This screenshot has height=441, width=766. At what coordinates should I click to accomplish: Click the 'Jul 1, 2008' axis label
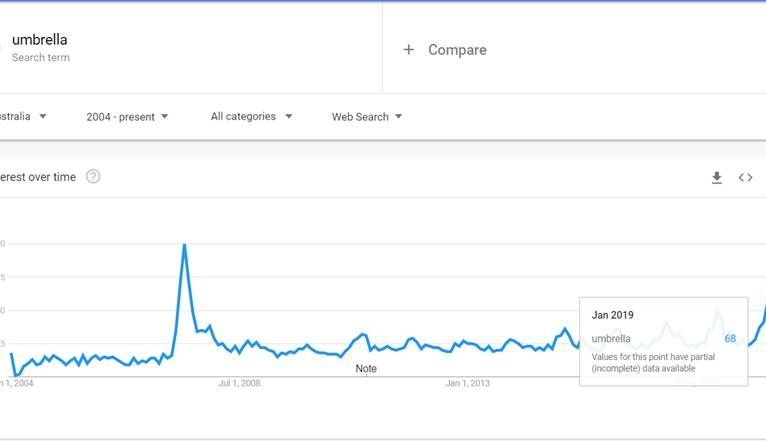coord(239,383)
